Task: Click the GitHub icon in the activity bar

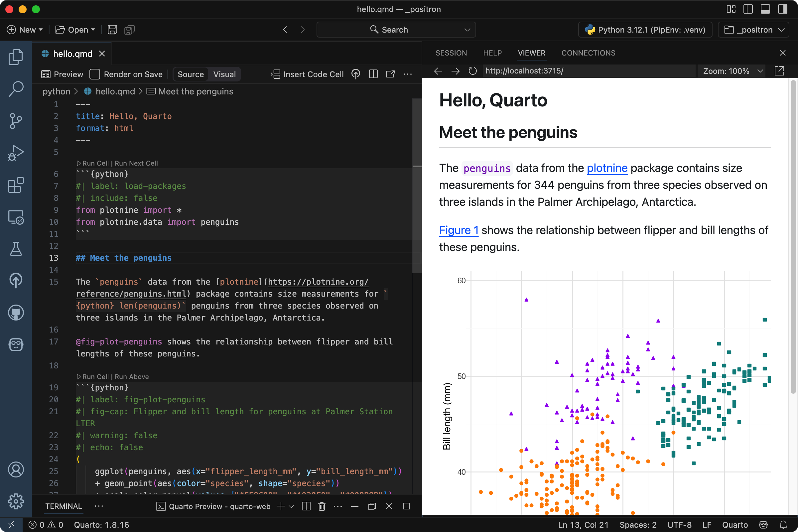Action: (x=16, y=313)
